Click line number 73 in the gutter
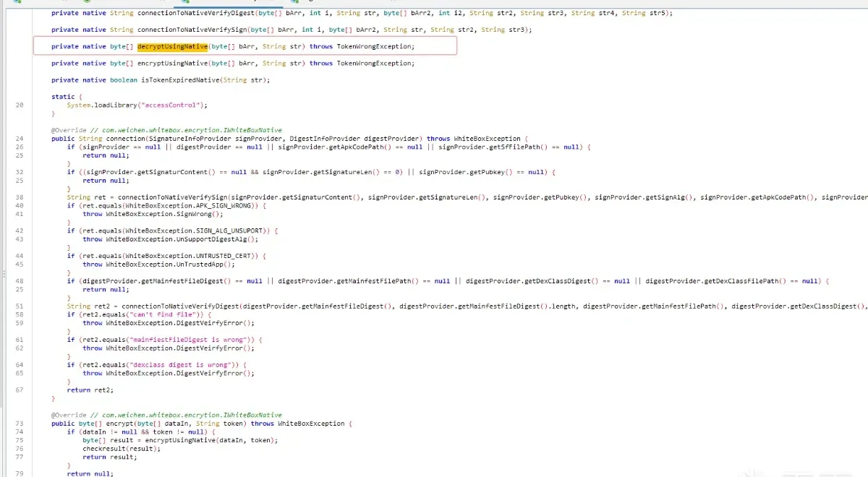This screenshot has width=868, height=477. [x=19, y=424]
